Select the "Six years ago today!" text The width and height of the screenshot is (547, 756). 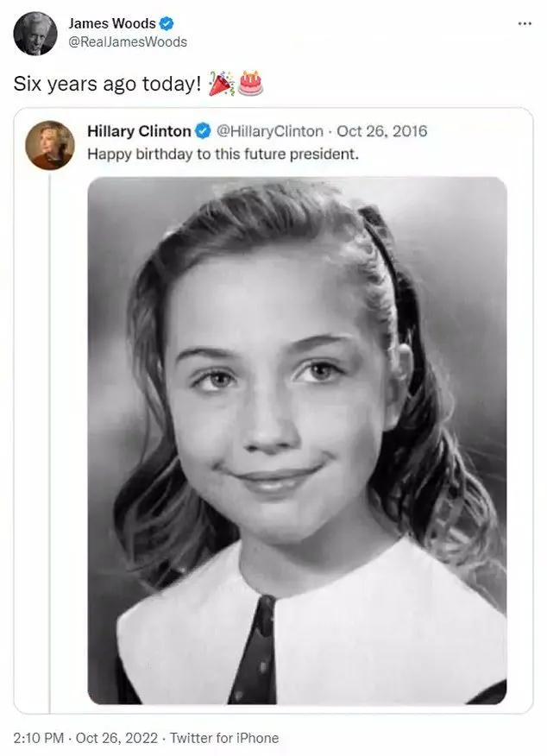pyautogui.click(x=106, y=85)
